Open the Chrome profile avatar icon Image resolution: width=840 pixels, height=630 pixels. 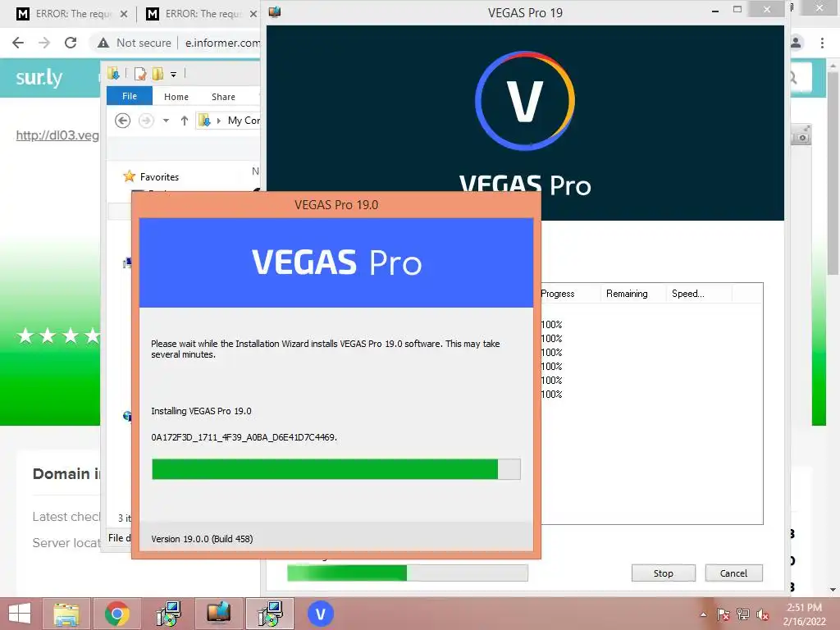point(797,43)
